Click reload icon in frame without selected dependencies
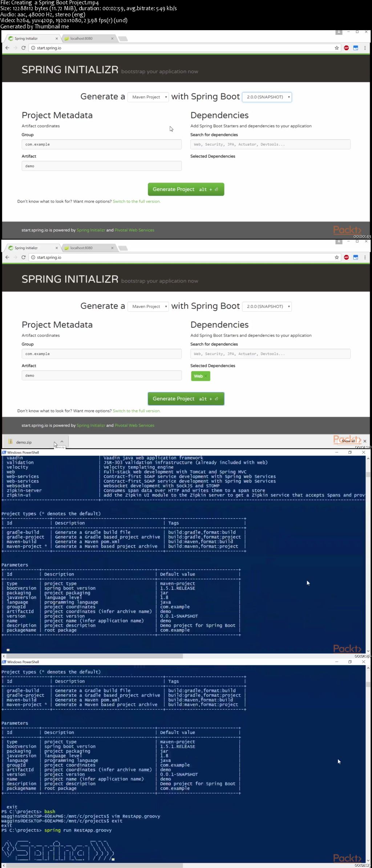The image size is (372, 868). tap(24, 48)
